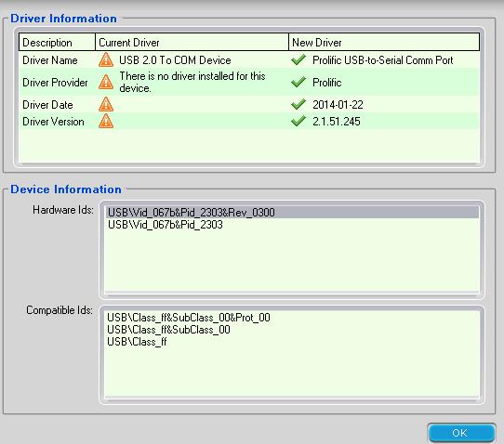Click the warning icon in Driver Date row

click(x=106, y=105)
